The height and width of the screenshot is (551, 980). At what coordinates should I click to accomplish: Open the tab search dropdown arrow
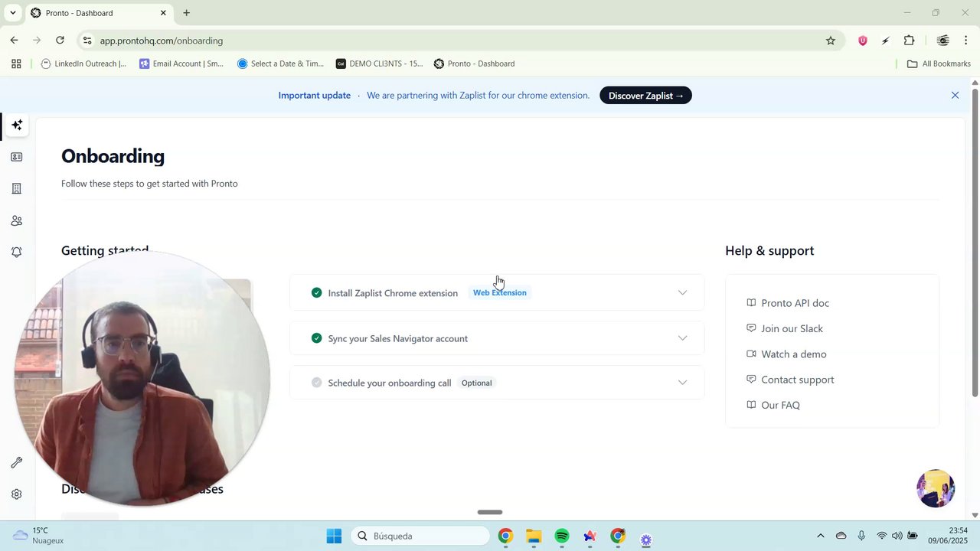coord(12,13)
